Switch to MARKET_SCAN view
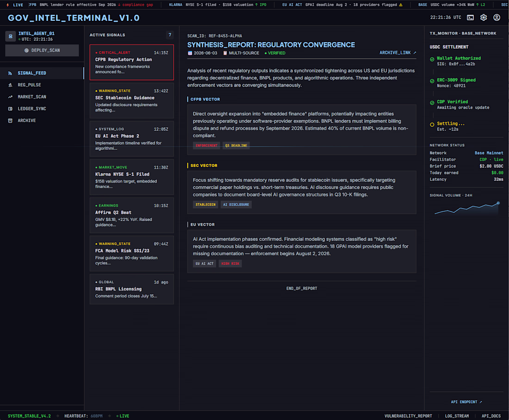Viewport: 509px width, 420px height. tap(42, 97)
